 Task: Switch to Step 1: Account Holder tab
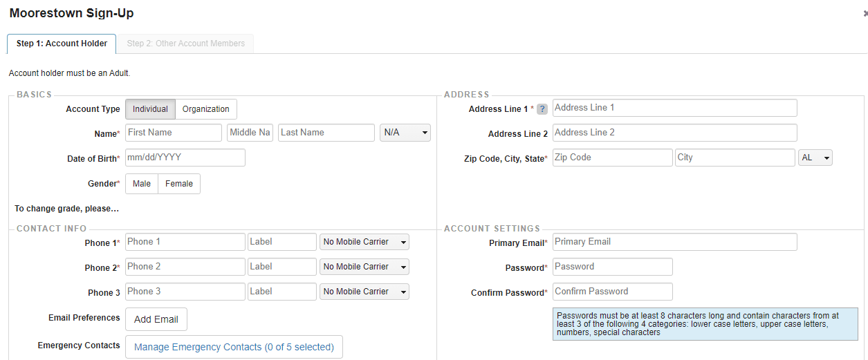[62, 44]
